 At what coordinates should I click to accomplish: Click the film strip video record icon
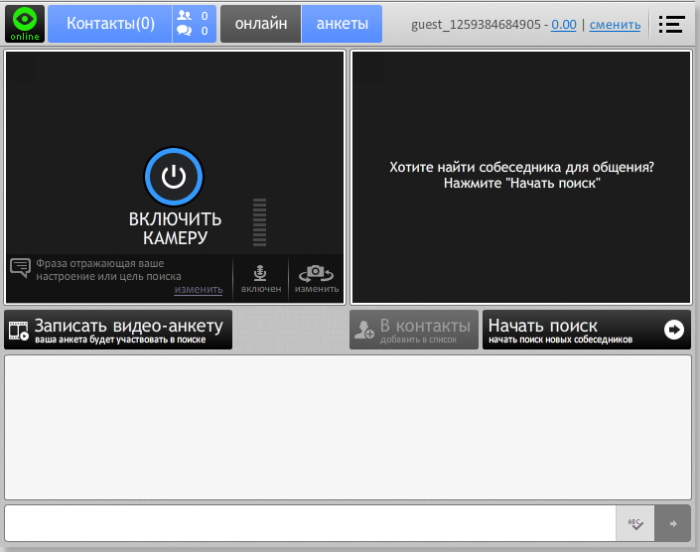pos(19,331)
